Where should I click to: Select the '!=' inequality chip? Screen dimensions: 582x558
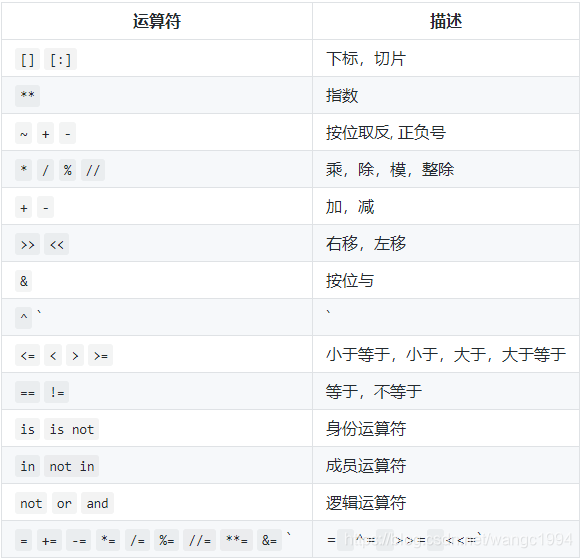pyautogui.click(x=56, y=392)
